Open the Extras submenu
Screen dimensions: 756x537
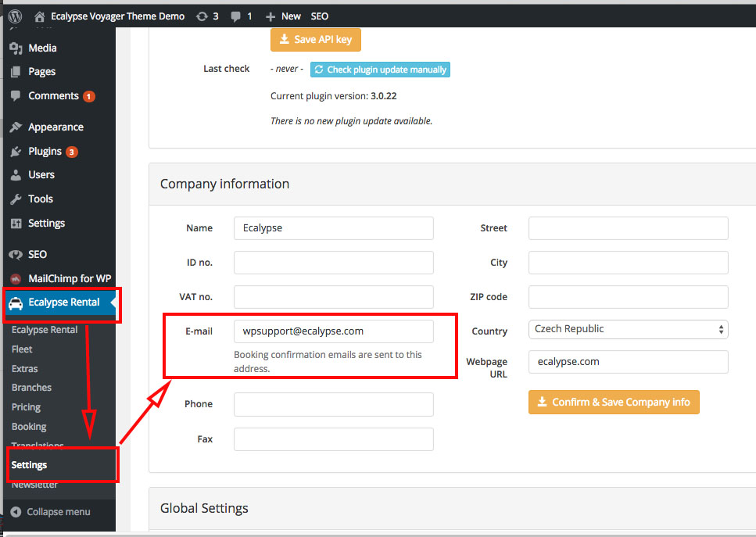(24, 369)
